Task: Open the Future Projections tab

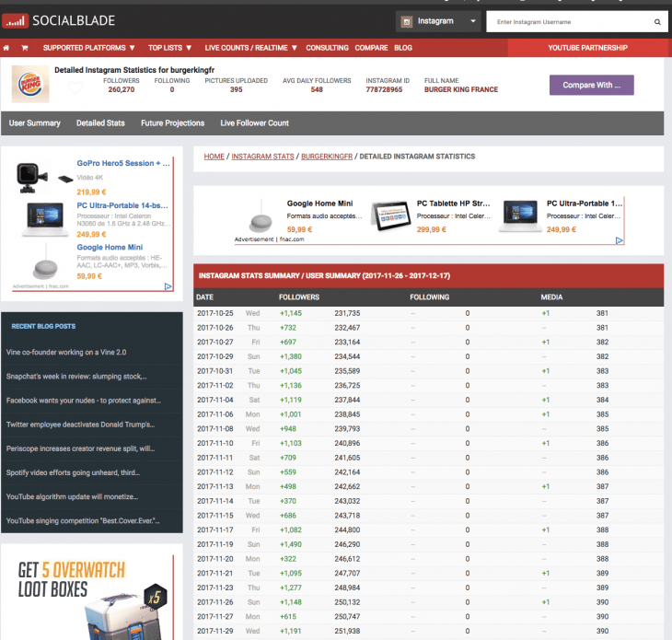Action: [172, 122]
